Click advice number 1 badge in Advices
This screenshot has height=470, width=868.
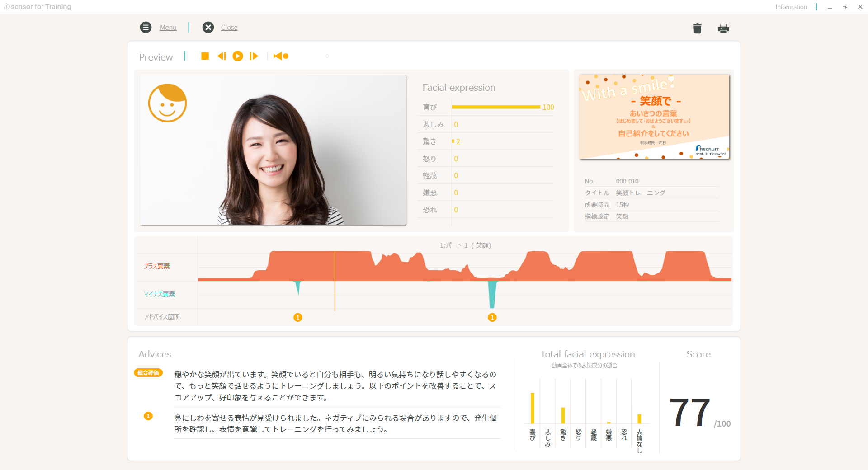[148, 416]
